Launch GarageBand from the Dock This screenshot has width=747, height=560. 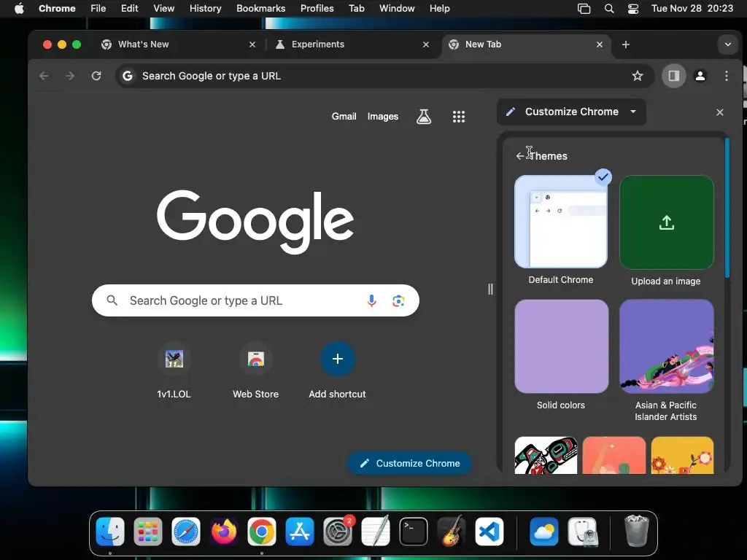click(x=452, y=532)
